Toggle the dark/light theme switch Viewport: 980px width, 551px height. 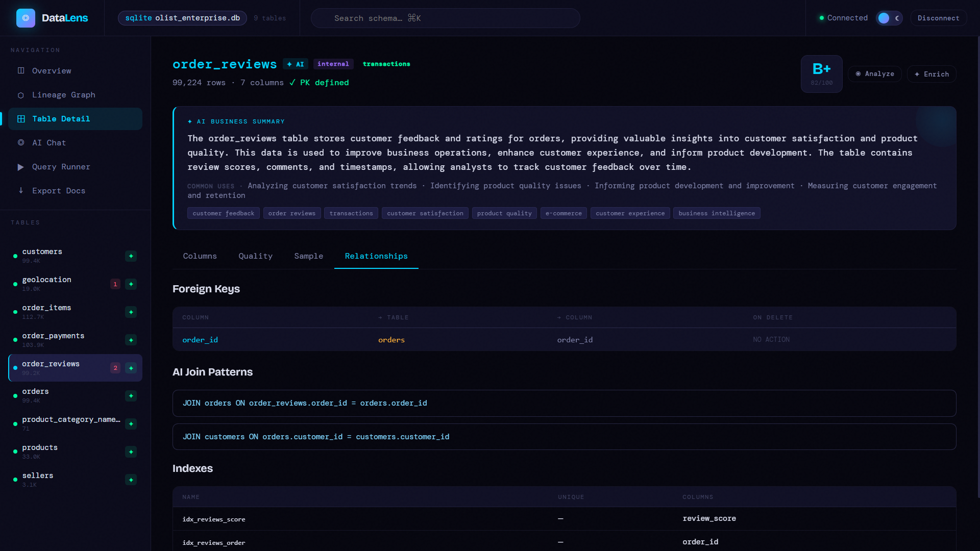coord(889,18)
